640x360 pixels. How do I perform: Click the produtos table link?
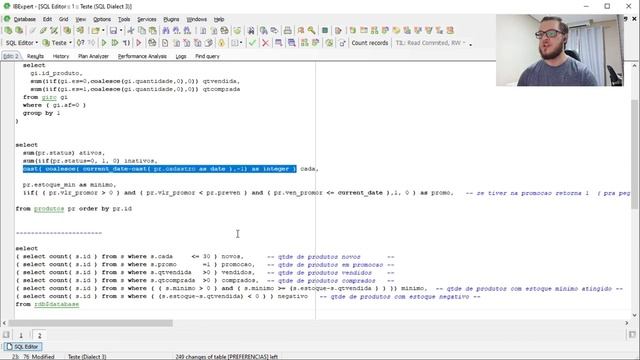tap(49, 209)
